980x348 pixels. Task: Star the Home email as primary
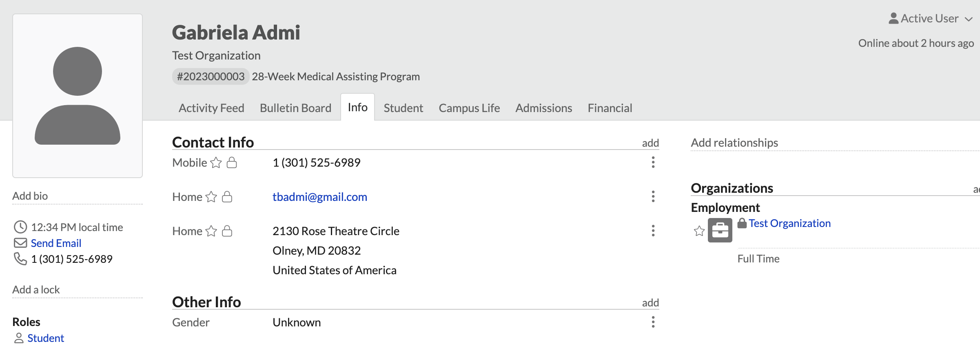[211, 197]
